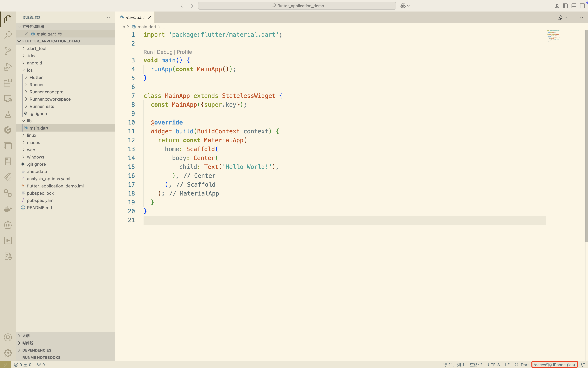Select the main.dart editor tab
This screenshot has height=368, width=588.
point(135,17)
